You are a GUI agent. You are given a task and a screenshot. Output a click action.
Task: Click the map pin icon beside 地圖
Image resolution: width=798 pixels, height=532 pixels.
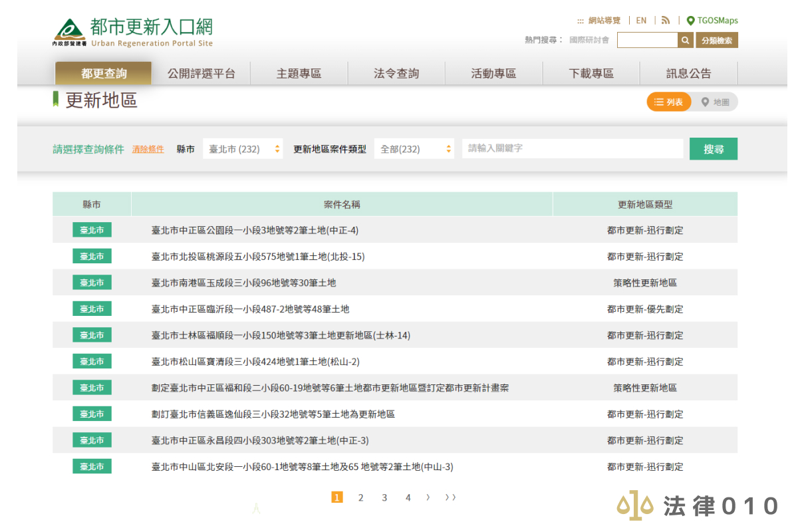point(705,101)
